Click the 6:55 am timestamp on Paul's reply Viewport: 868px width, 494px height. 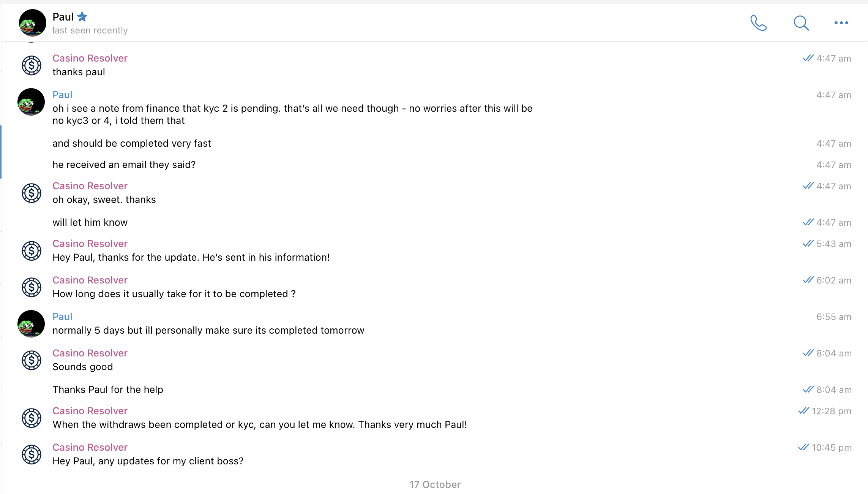(834, 317)
